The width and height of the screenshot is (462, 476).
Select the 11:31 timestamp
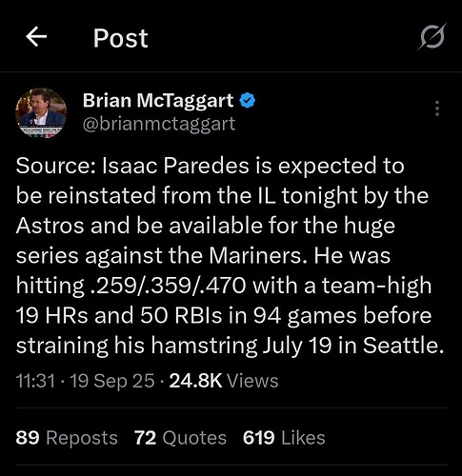click(x=35, y=381)
